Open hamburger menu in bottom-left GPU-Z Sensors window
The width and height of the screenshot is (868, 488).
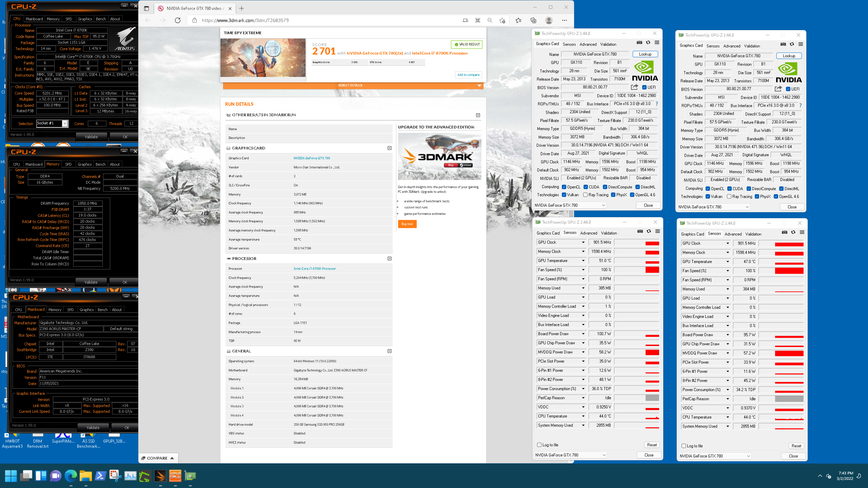pos(657,231)
